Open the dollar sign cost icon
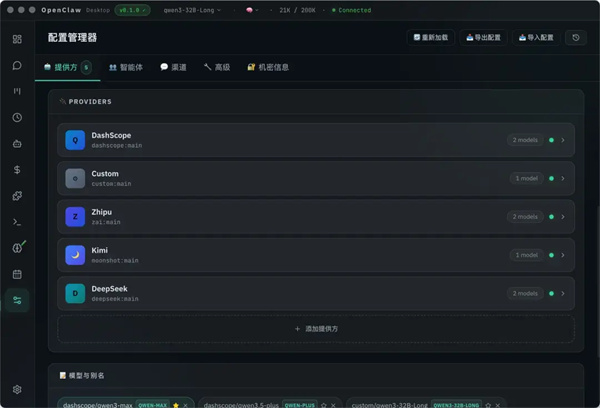600x408 pixels. pos(17,170)
